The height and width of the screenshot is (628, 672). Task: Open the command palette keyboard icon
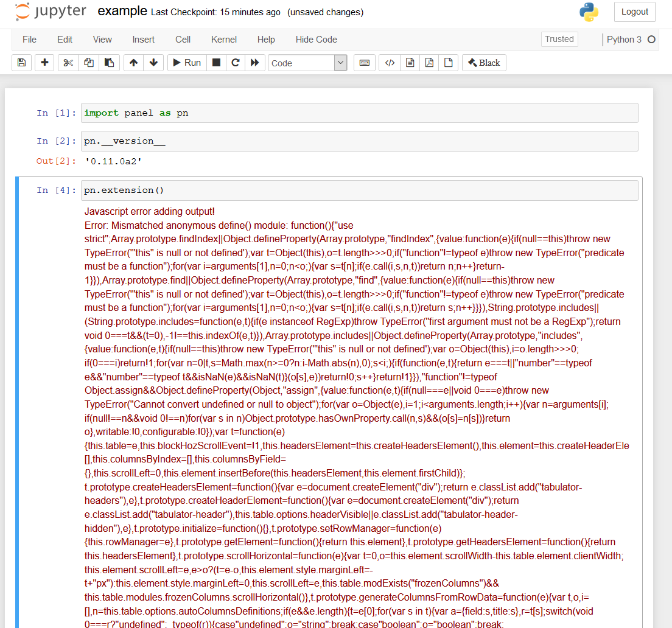(x=364, y=63)
